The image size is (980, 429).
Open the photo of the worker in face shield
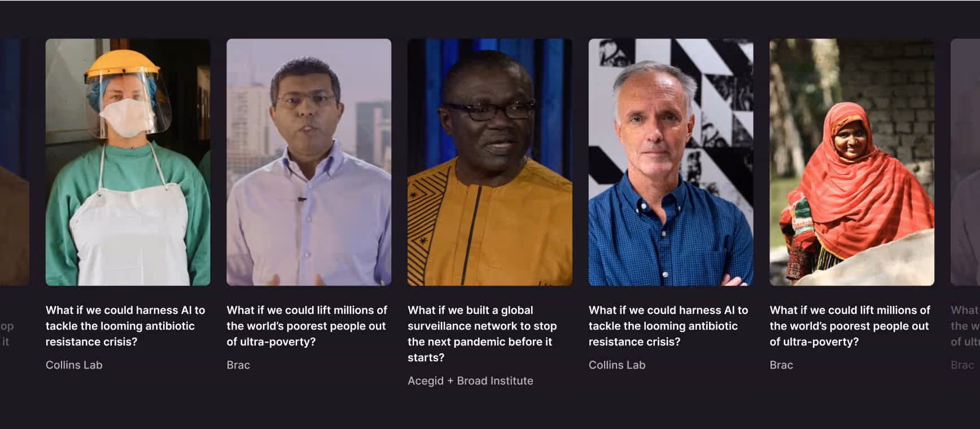pyautogui.click(x=128, y=162)
